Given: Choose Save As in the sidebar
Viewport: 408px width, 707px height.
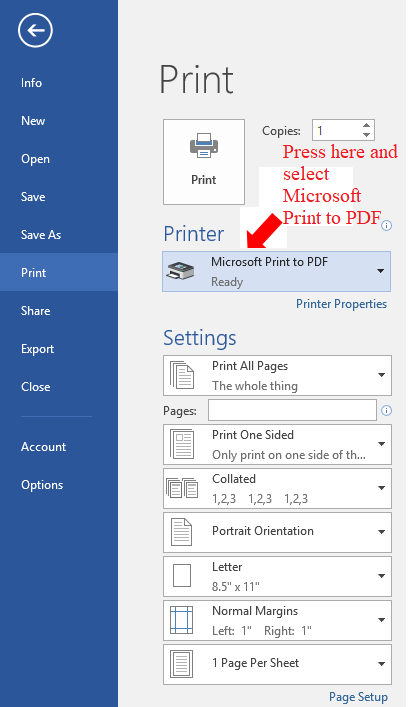Looking at the screenshot, I should 59,234.
